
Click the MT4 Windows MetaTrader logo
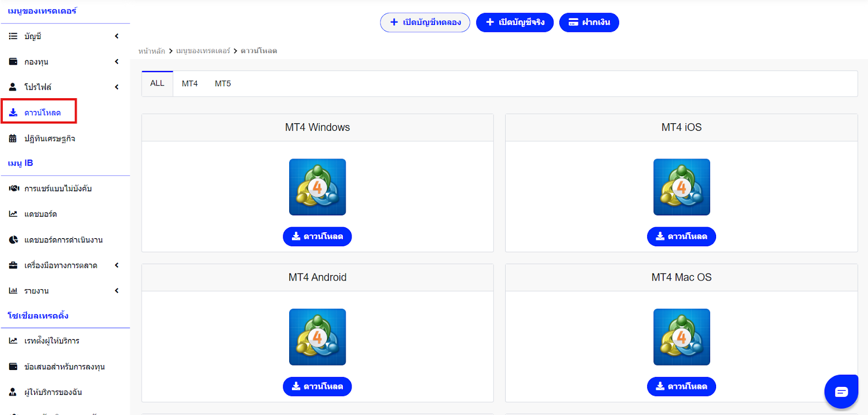pos(317,187)
